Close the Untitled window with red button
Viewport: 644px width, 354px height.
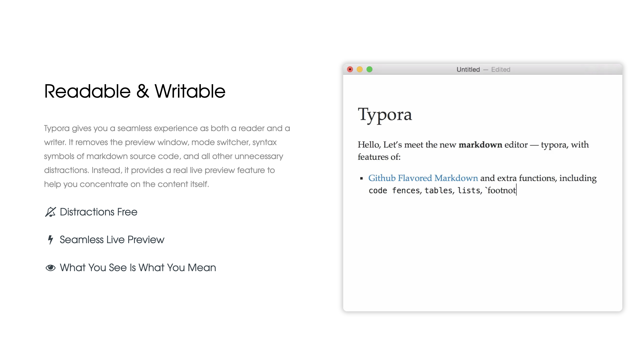point(350,69)
